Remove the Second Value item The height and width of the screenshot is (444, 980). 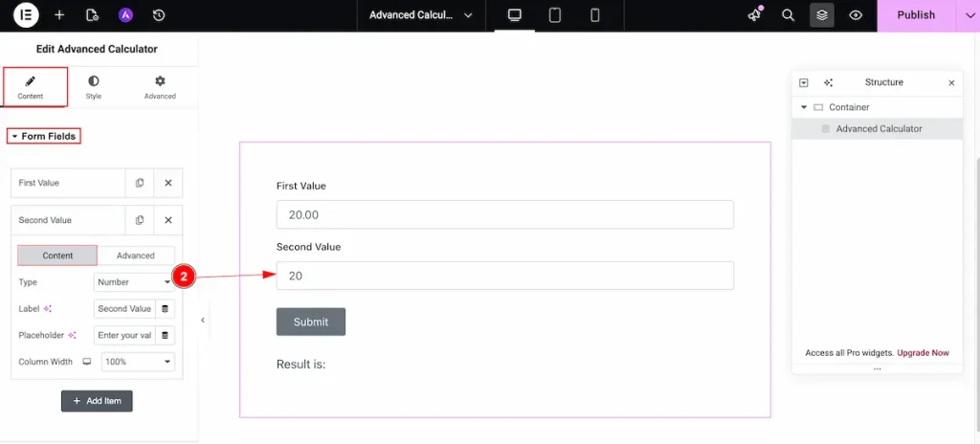point(168,220)
